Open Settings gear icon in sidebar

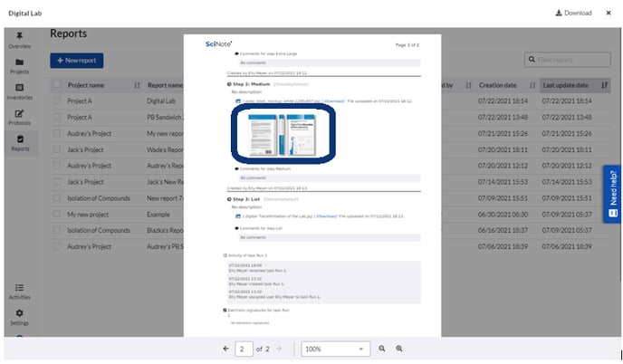pos(20,313)
